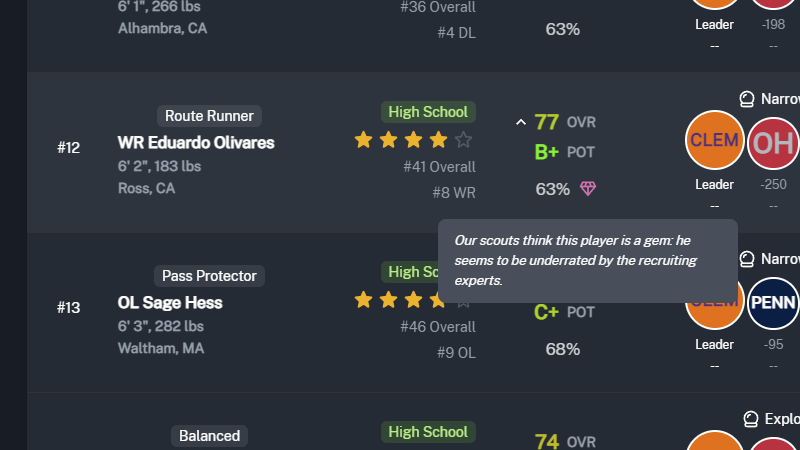The height and width of the screenshot is (450, 800).
Task: Click the High School badge for Eduardo Olivares
Action: 428,112
